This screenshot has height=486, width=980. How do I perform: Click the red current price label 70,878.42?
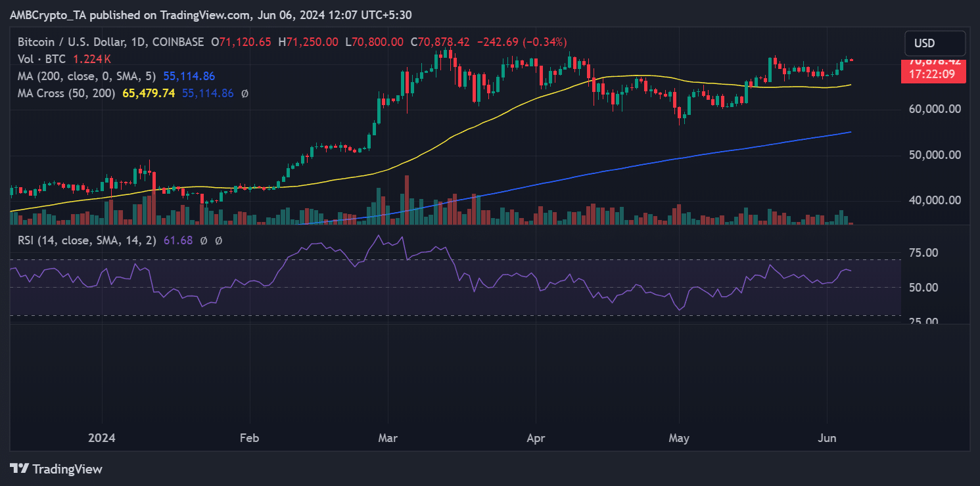933,62
